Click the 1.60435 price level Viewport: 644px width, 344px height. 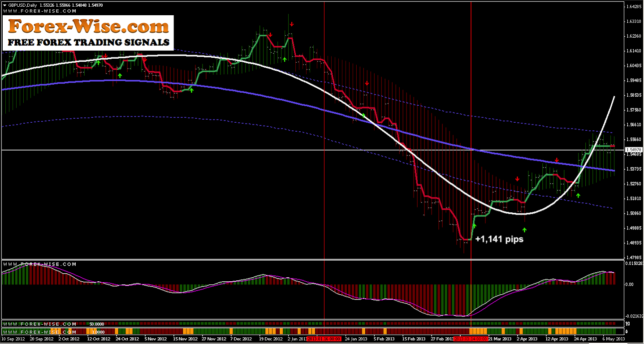[x=634, y=66]
